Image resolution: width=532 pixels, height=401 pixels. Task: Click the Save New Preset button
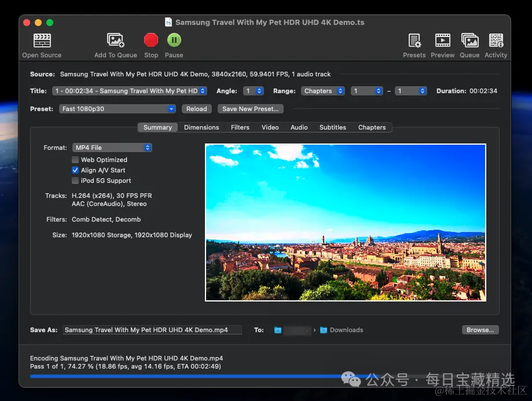[x=250, y=109]
